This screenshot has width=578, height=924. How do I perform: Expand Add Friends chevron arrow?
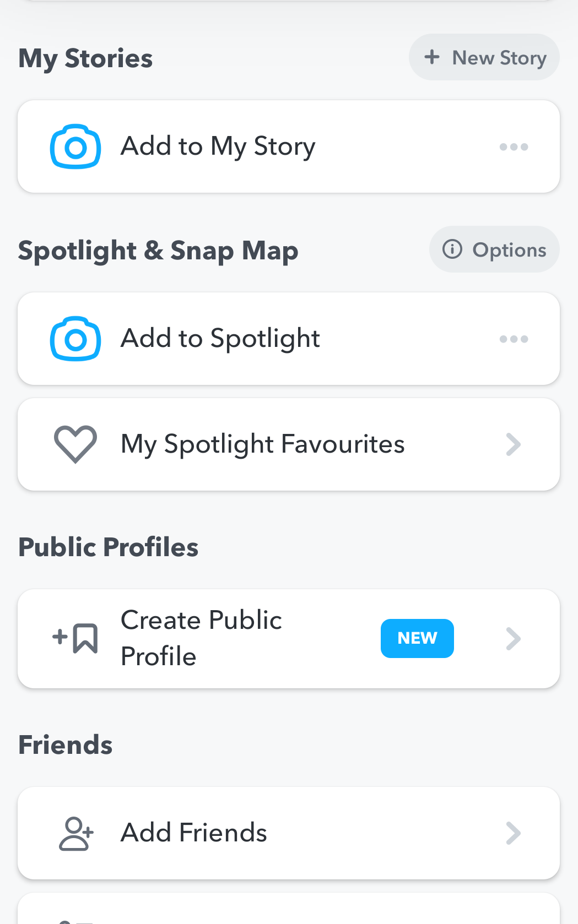pyautogui.click(x=513, y=833)
